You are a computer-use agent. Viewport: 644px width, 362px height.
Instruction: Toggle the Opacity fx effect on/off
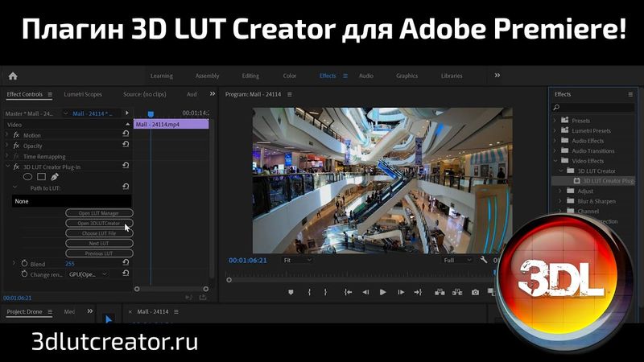[x=16, y=146]
